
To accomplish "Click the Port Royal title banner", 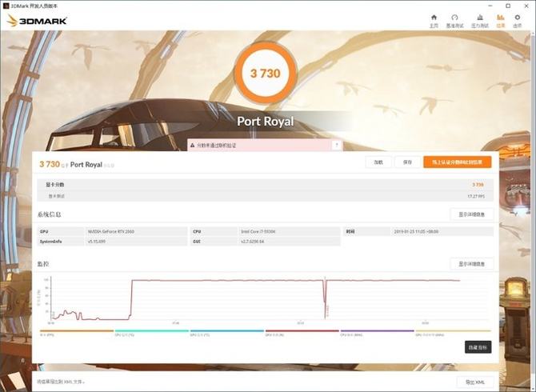I will (x=266, y=122).
